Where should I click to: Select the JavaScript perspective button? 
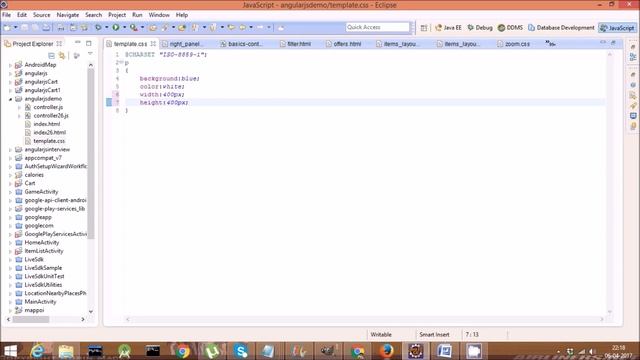point(617,28)
